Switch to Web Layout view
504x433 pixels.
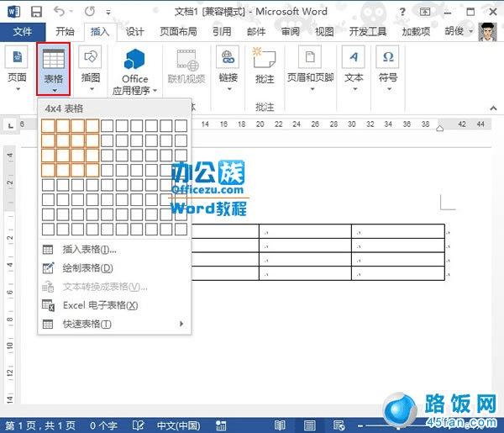pyautogui.click(x=339, y=425)
